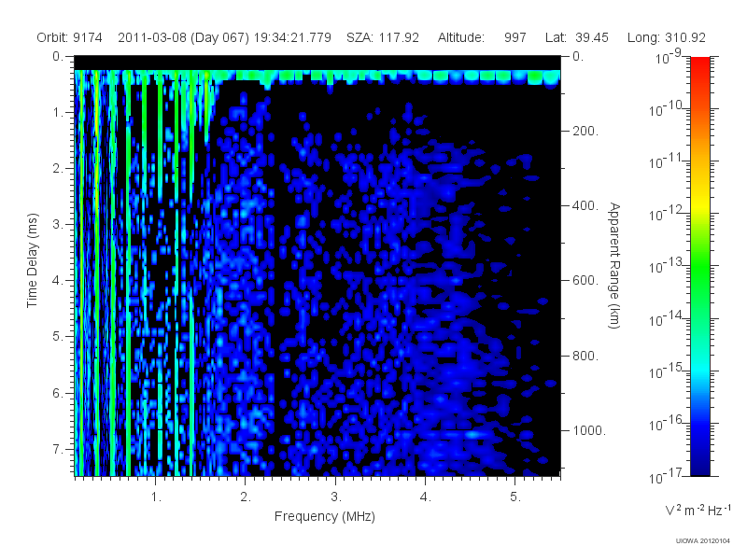Viewport: 747px width, 560px height.
Task: Click the 'Time Delay (ms)' axis label
Action: (32, 260)
